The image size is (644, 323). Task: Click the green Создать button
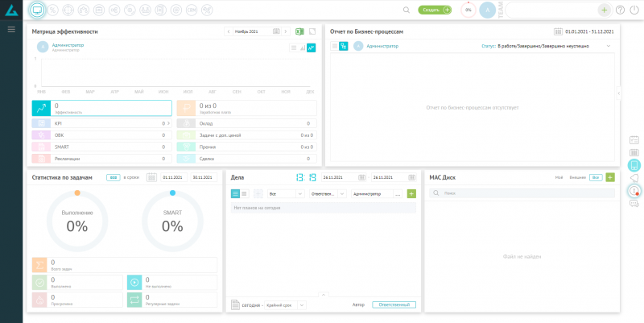click(x=435, y=10)
